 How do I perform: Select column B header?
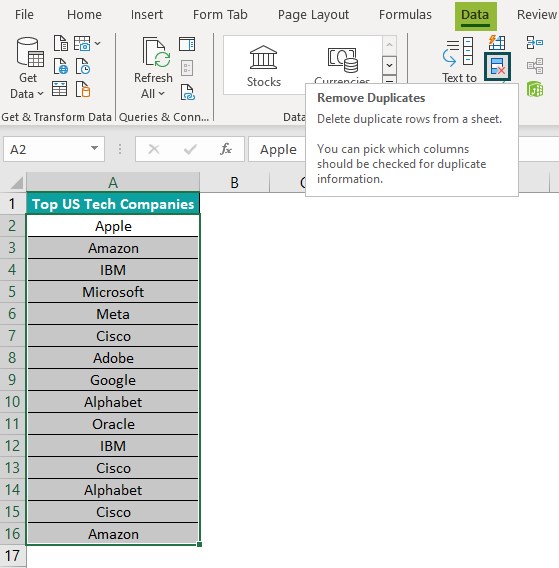(234, 182)
